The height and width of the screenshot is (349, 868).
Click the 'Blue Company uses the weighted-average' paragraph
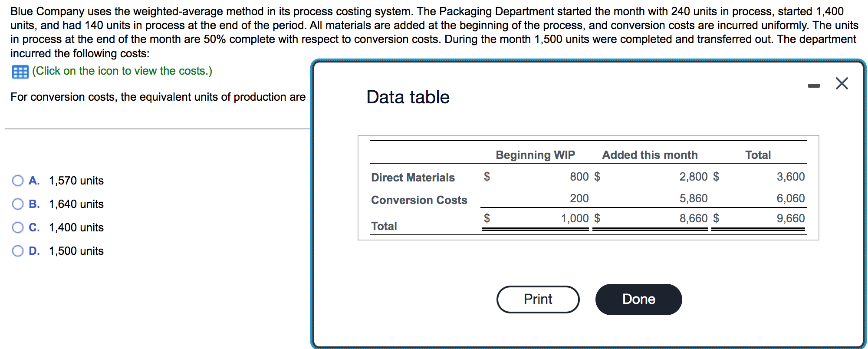coord(434,32)
